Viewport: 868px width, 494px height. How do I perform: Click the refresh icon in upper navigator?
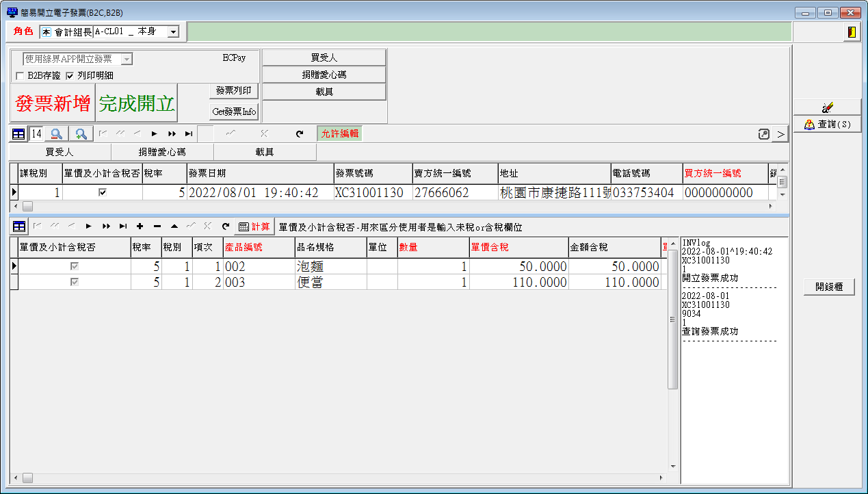click(299, 134)
